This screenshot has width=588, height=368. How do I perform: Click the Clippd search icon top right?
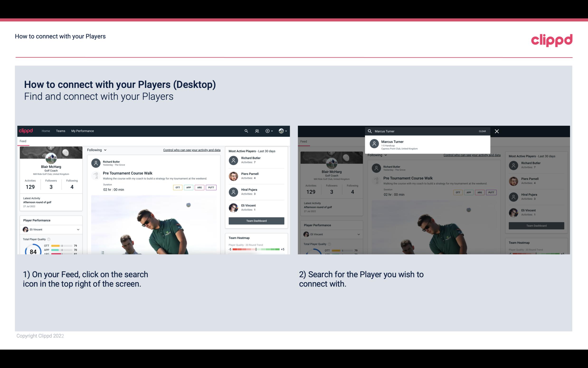coord(246,131)
